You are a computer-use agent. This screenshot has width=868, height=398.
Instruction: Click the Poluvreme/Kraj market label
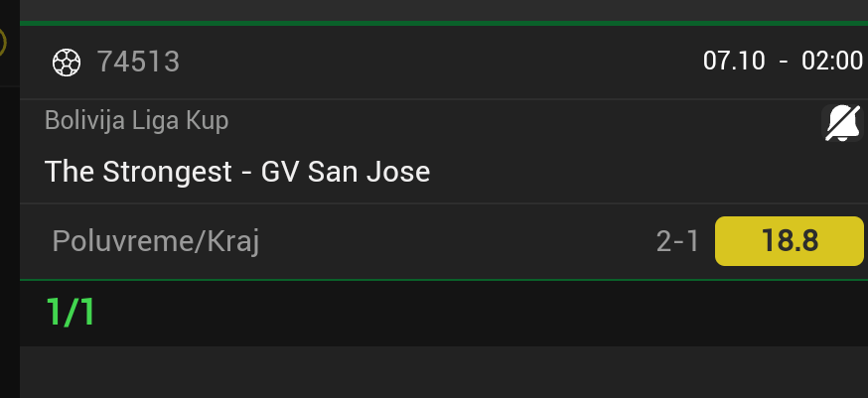155,241
